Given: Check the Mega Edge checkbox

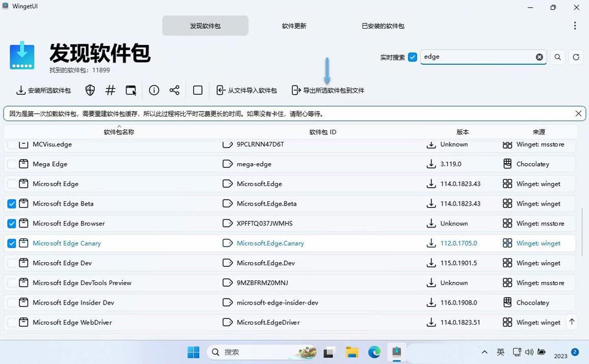Looking at the screenshot, I should click(12, 164).
